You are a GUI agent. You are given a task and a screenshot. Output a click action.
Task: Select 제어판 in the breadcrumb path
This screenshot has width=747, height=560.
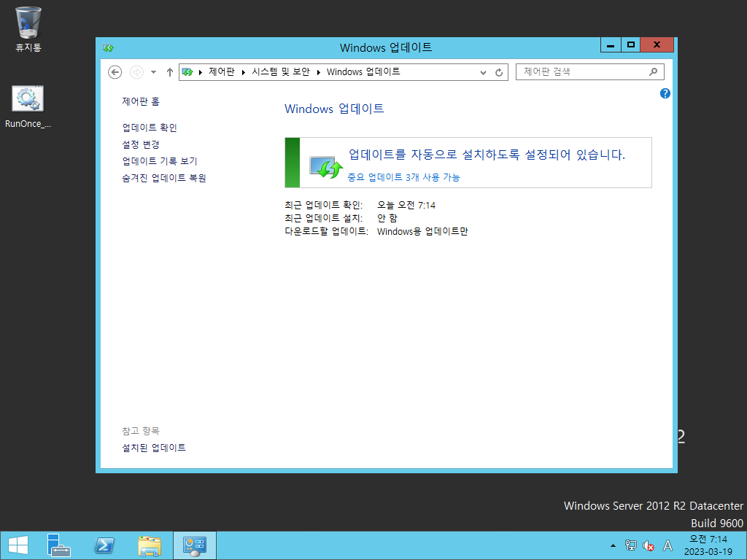coord(222,72)
